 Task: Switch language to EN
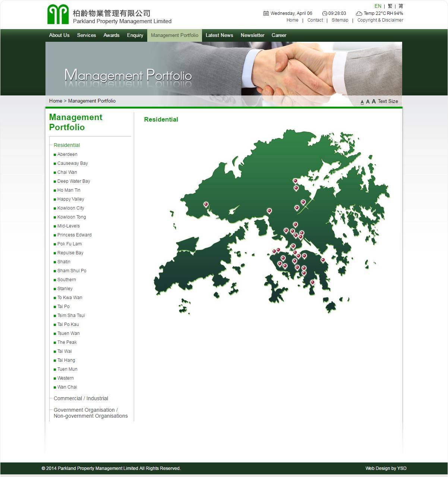(378, 6)
